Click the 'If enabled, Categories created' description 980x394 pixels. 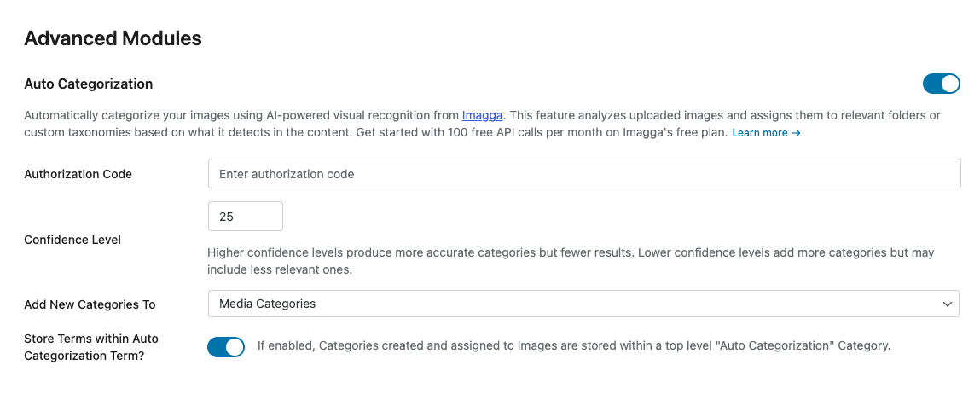(574, 345)
